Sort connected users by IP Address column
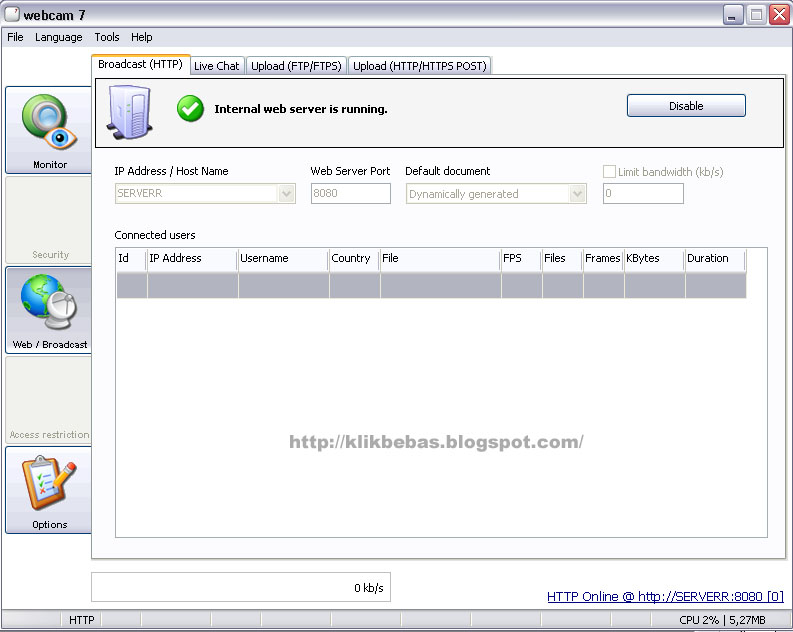The height and width of the screenshot is (632, 793). coord(192,258)
